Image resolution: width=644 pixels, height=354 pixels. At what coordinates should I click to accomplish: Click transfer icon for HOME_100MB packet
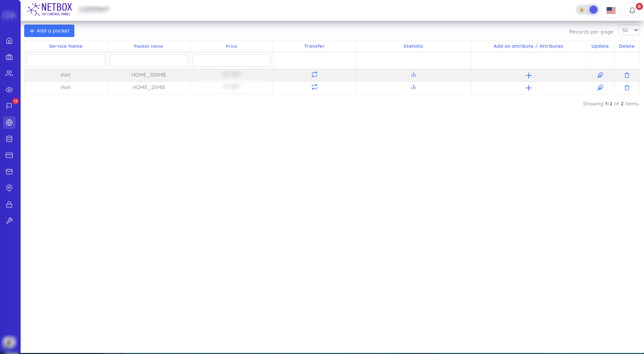314,75
